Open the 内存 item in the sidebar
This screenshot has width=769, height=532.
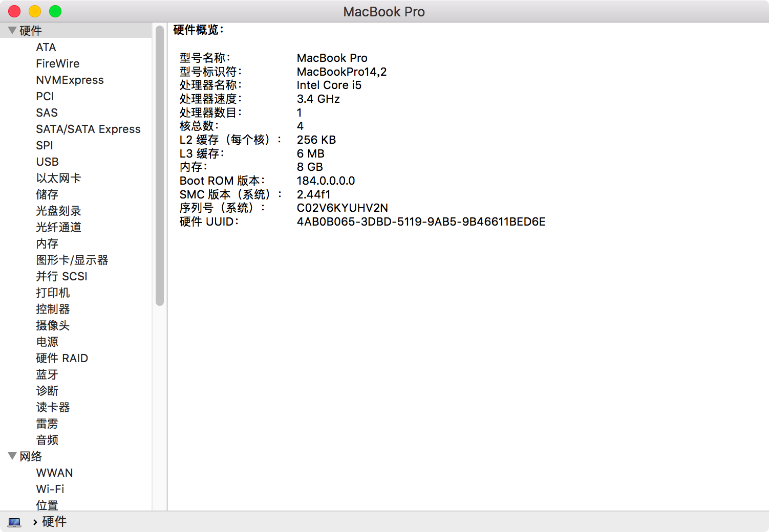point(47,243)
